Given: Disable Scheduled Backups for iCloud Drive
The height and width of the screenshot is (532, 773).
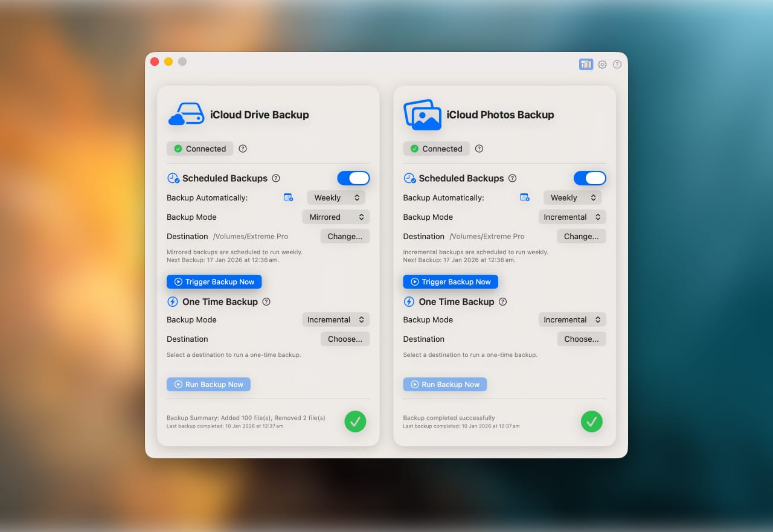Looking at the screenshot, I should tap(353, 178).
